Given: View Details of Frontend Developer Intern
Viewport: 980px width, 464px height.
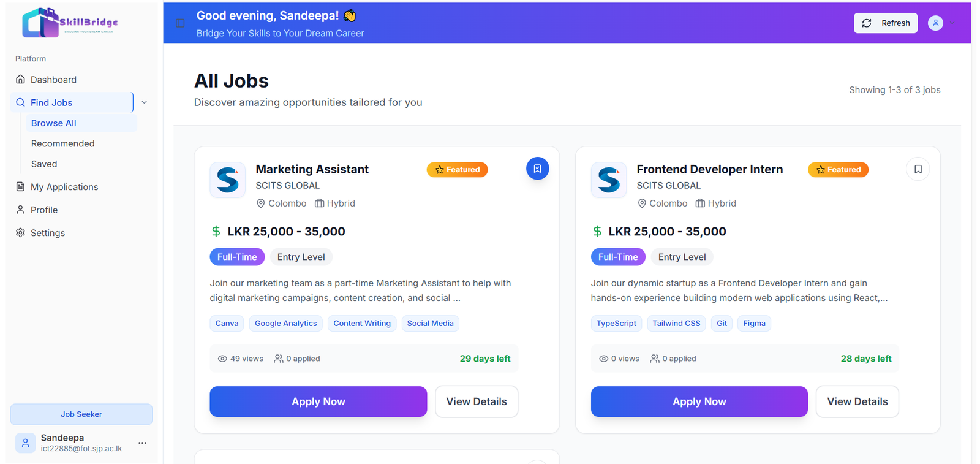Looking at the screenshot, I should [x=857, y=401].
